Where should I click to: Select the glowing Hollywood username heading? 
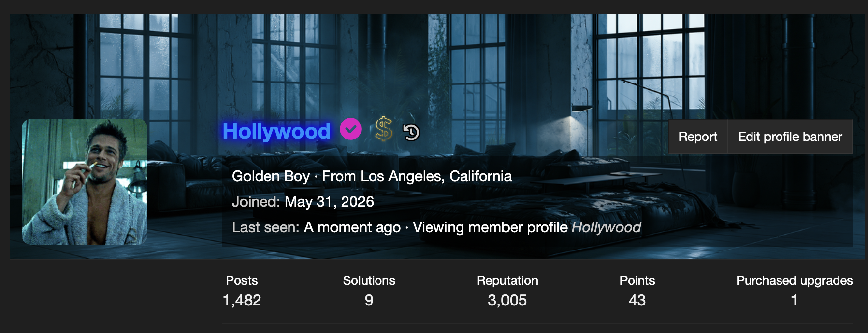(x=276, y=131)
